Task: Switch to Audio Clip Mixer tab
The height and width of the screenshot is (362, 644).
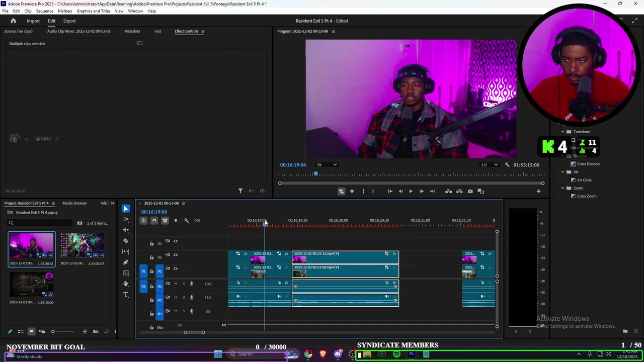Action: coord(78,31)
